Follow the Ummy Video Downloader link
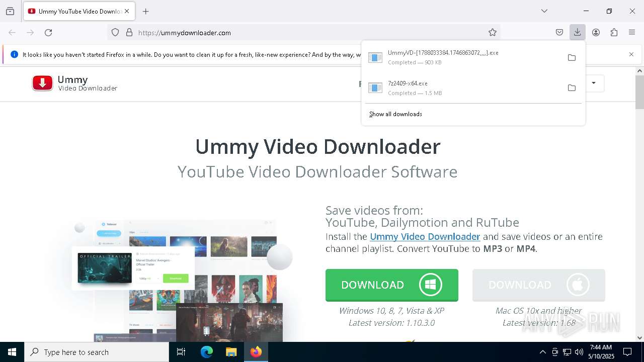The image size is (644, 362). (425, 236)
